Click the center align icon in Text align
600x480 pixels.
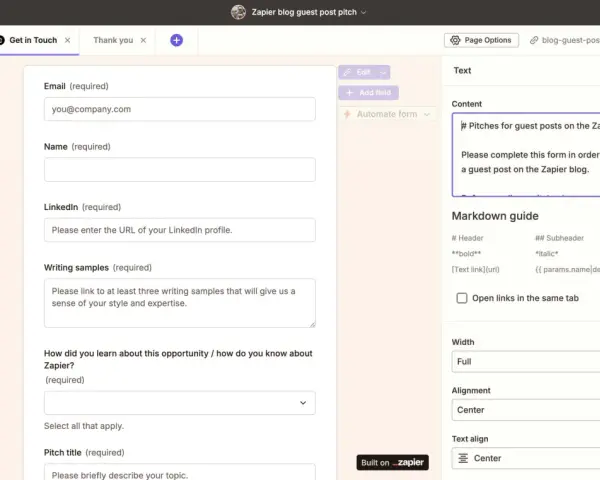pyautogui.click(x=463, y=458)
